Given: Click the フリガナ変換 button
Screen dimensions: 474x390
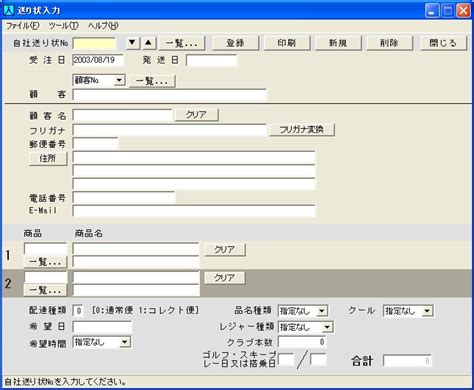Looking at the screenshot, I should point(302,129).
